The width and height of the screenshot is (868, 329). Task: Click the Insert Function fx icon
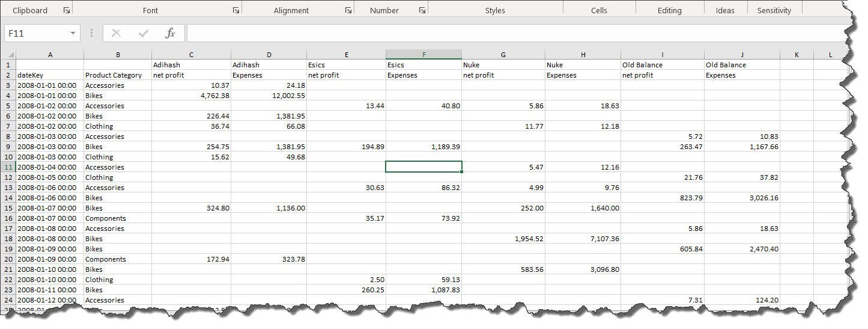tap(170, 34)
